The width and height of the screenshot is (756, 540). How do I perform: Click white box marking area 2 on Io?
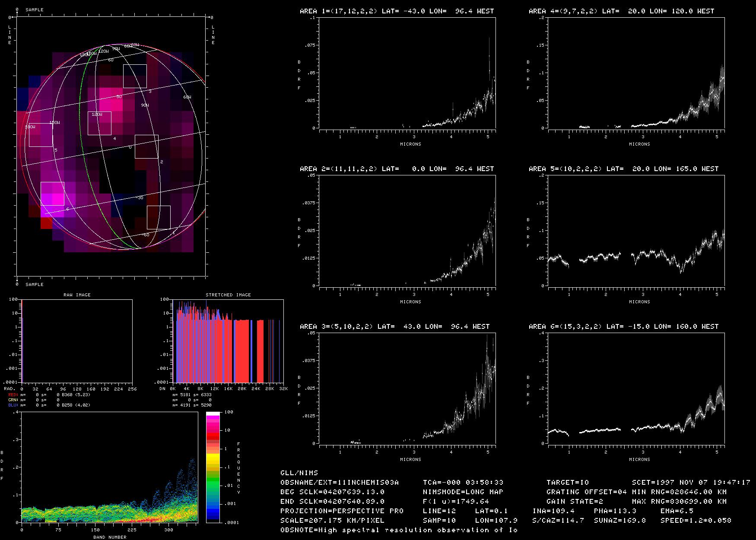146,146
